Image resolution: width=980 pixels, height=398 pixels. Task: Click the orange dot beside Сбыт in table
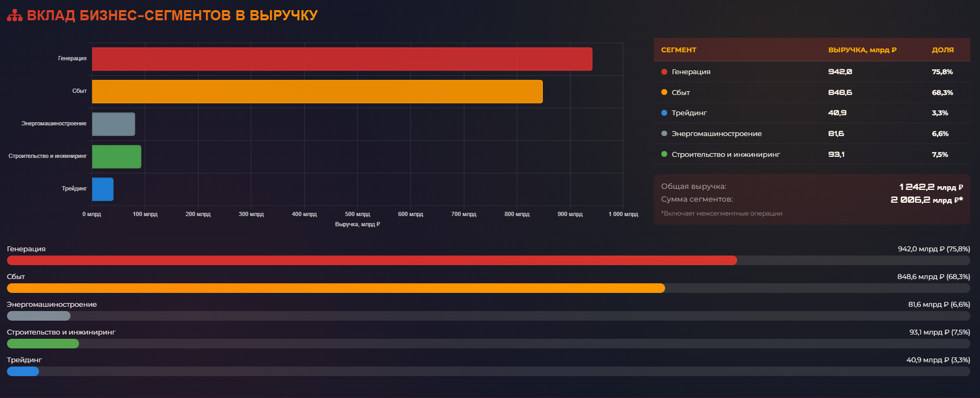pos(664,92)
